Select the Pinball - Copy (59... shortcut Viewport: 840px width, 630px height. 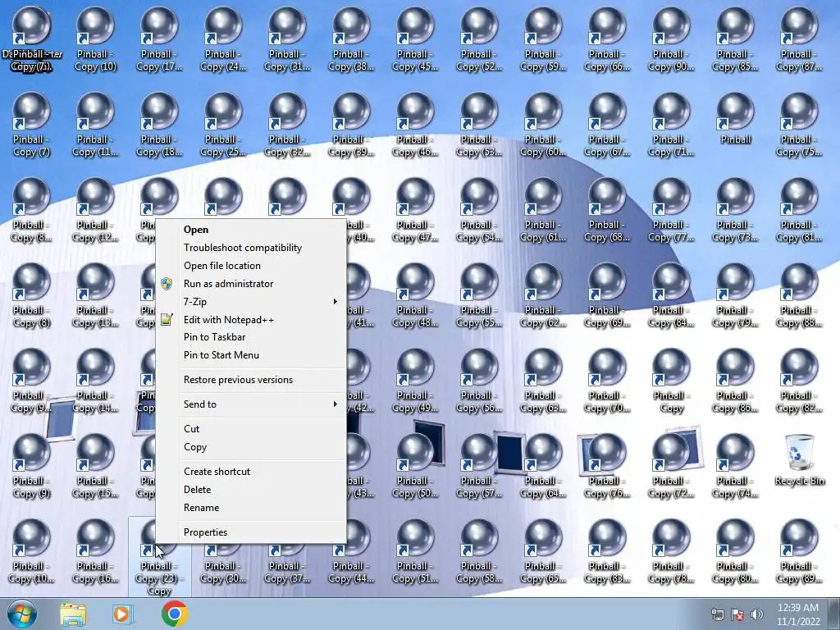pos(543,39)
